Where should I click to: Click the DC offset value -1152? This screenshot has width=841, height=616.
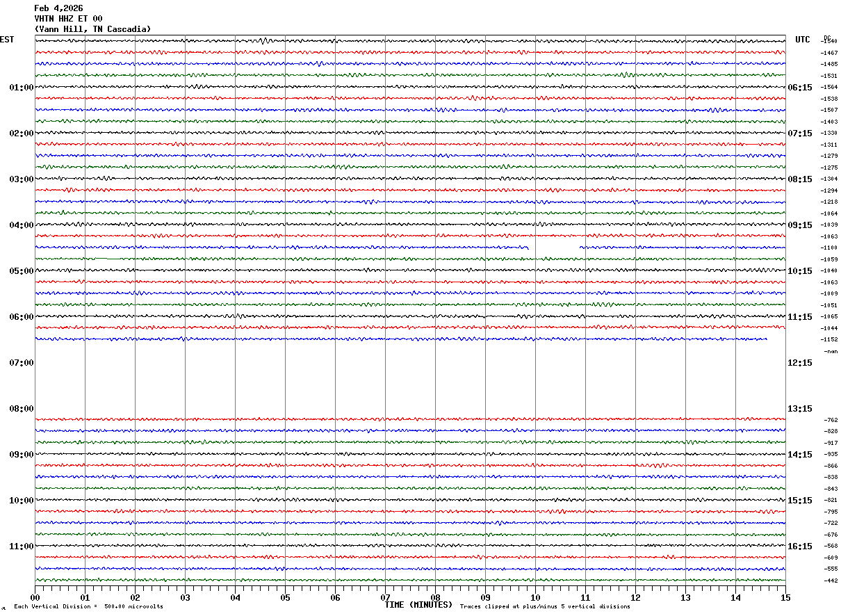830,339
